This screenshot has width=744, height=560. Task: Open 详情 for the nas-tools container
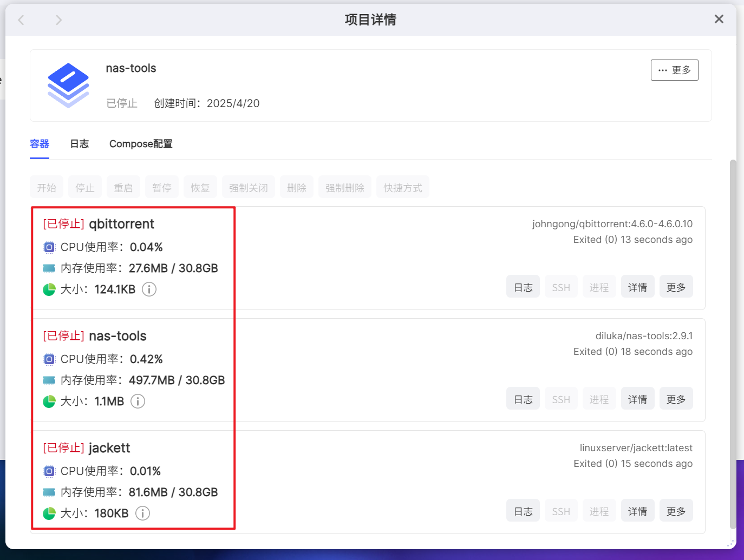tap(638, 399)
